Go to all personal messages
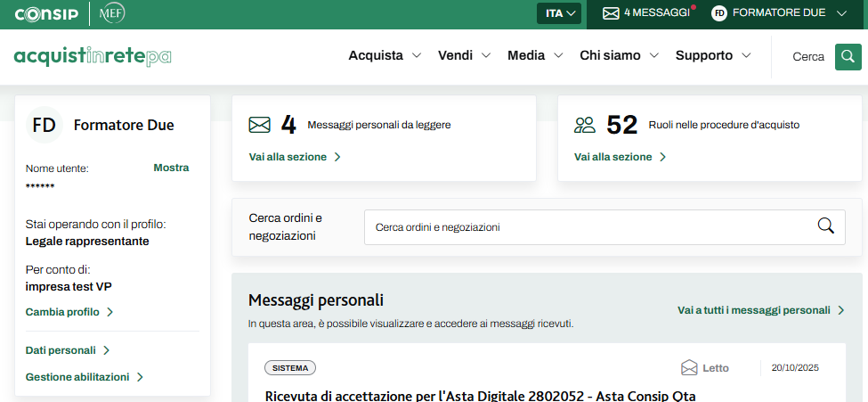Viewport: 868px width, 402px height. click(x=760, y=310)
